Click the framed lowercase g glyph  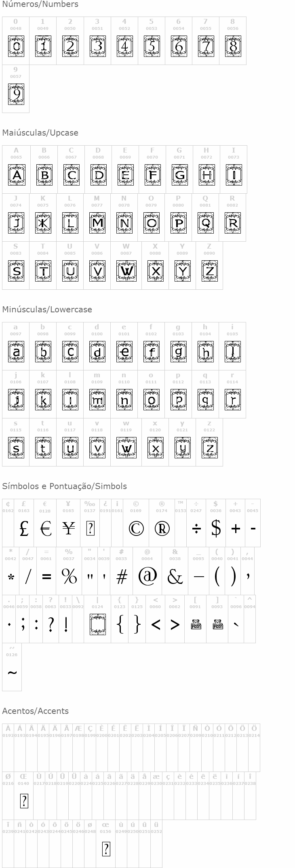click(179, 351)
